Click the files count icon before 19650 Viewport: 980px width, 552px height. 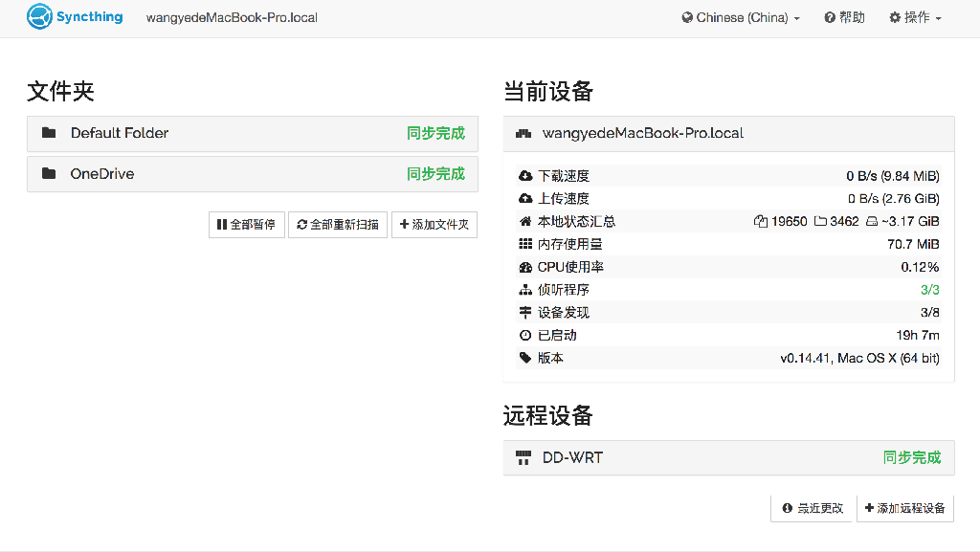tap(761, 221)
